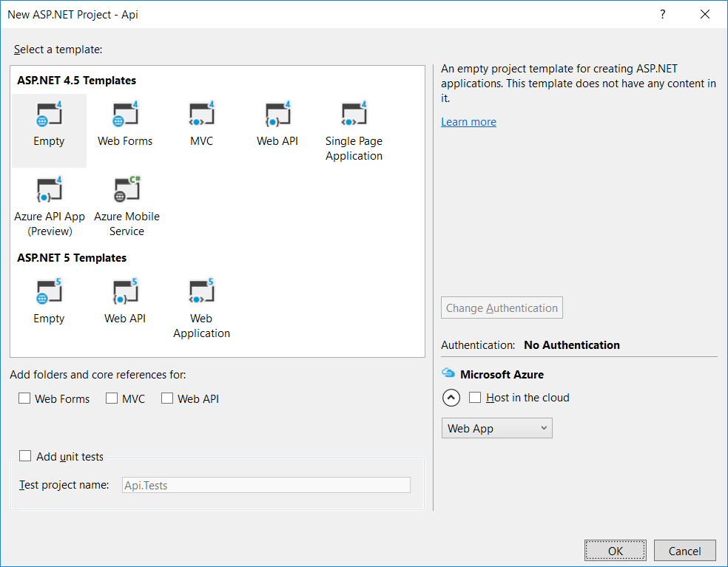
Task: Open the dialog help question mark
Action: 663,14
